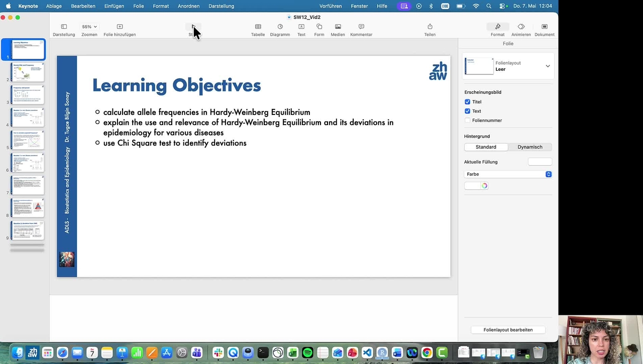Add a Text box from the toolbar
The width and height of the screenshot is (643, 364).
[x=301, y=30]
